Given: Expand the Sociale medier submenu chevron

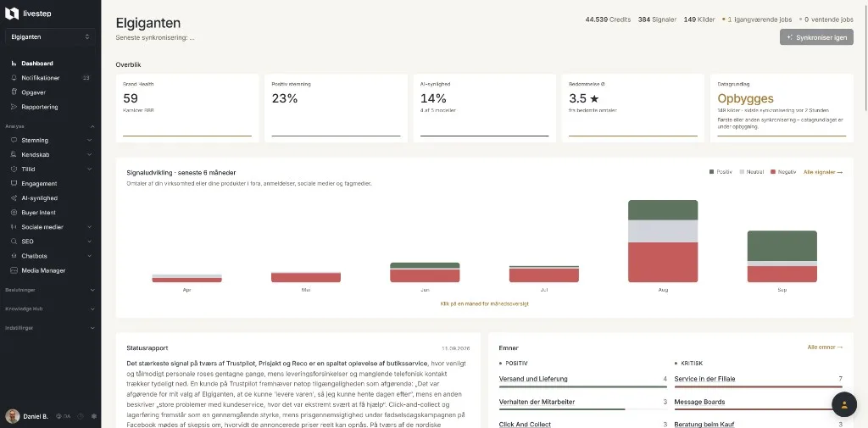Looking at the screenshot, I should click(x=90, y=227).
